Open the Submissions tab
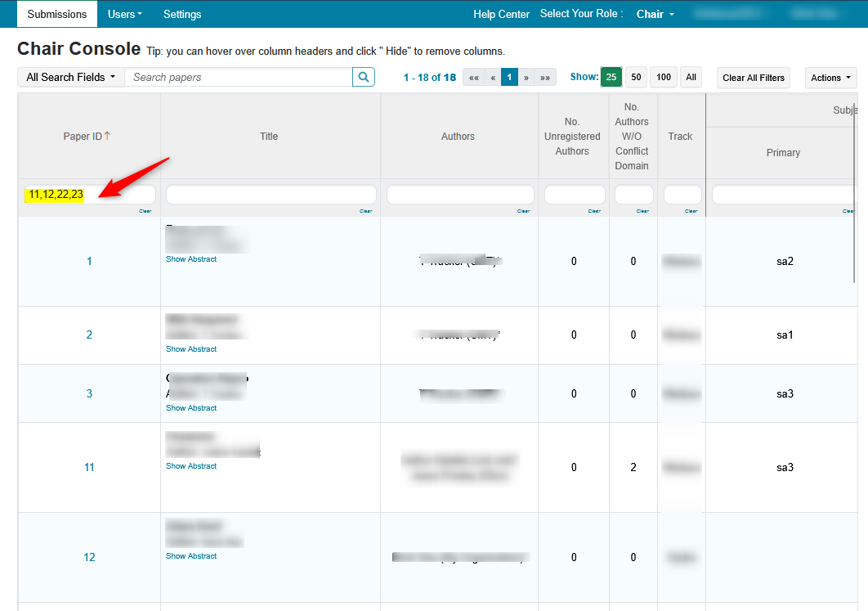Screen dimensions: 868x611 point(56,14)
